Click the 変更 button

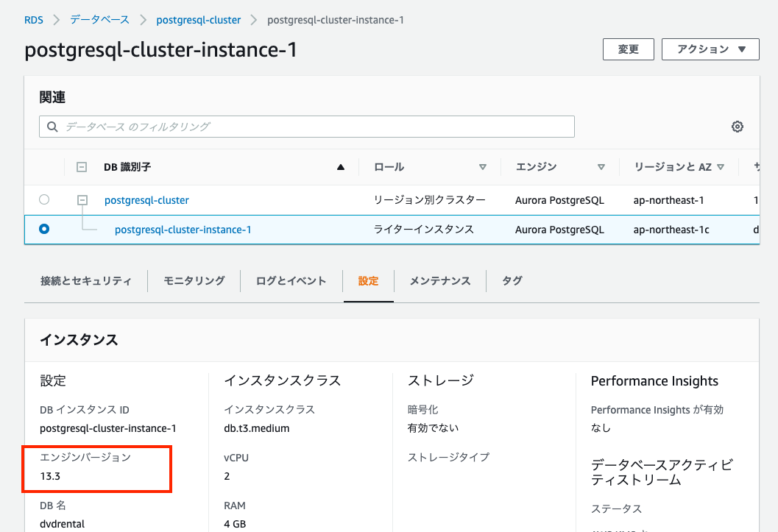coord(628,49)
